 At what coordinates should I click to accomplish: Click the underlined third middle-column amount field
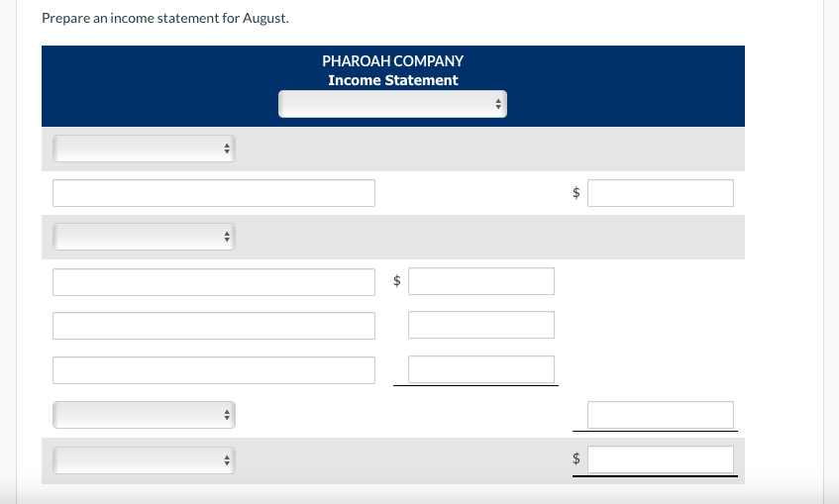point(481,369)
